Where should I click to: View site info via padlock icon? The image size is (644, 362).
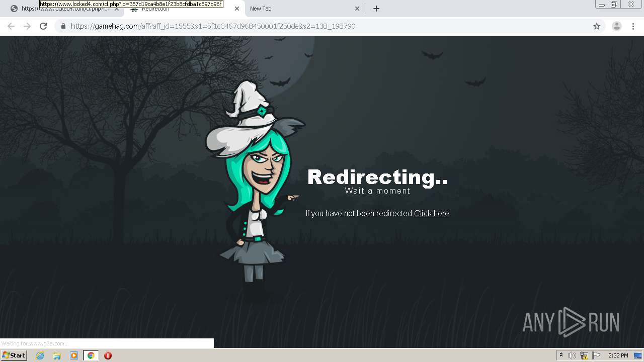coord(63,26)
